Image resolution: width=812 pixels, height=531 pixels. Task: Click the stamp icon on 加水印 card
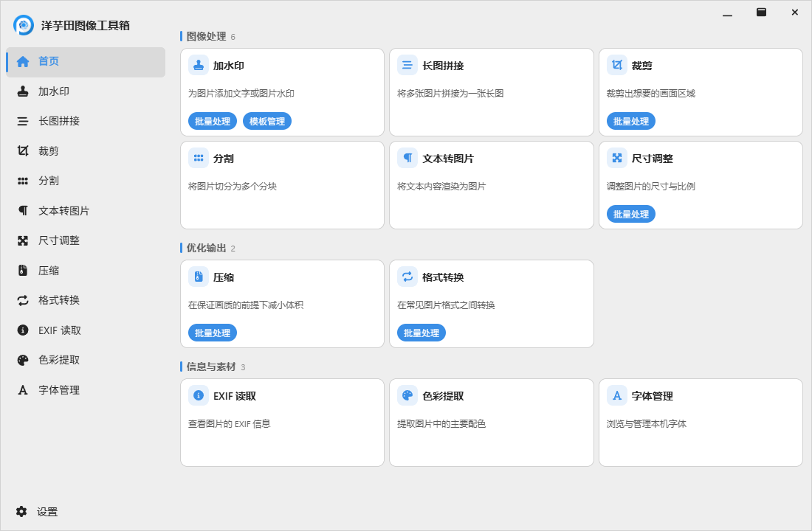point(199,65)
